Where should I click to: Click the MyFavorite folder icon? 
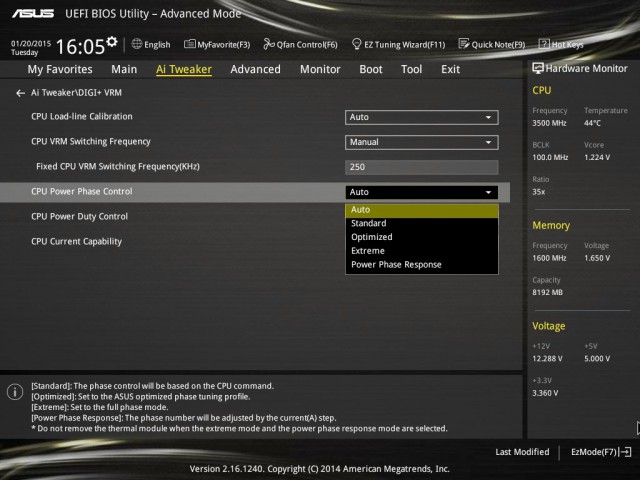coord(189,44)
